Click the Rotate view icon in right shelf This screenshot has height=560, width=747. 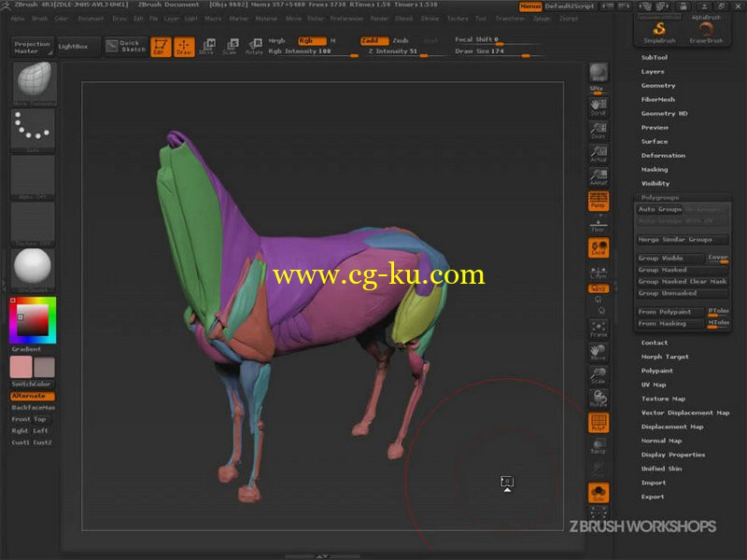(599, 399)
